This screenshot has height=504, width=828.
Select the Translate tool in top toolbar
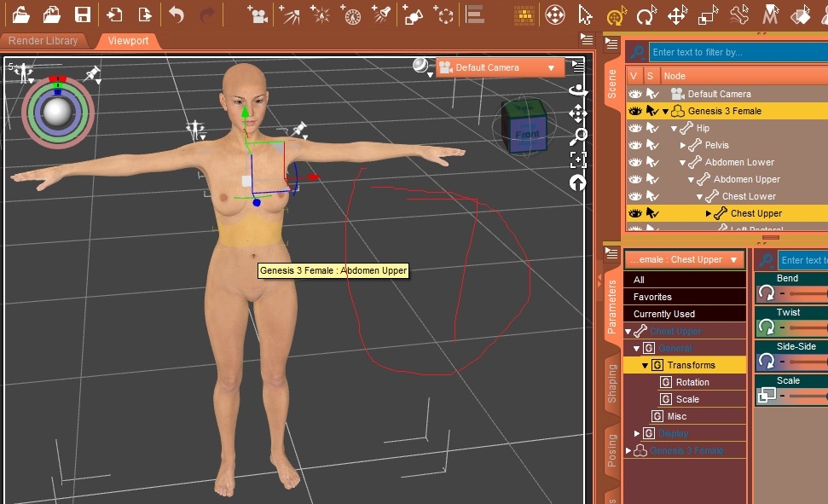pos(677,15)
